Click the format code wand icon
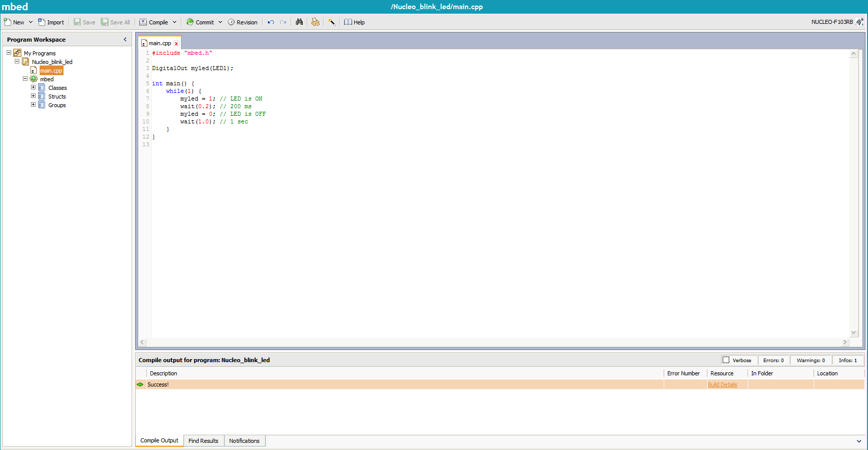The width and height of the screenshot is (868, 450). tap(331, 22)
